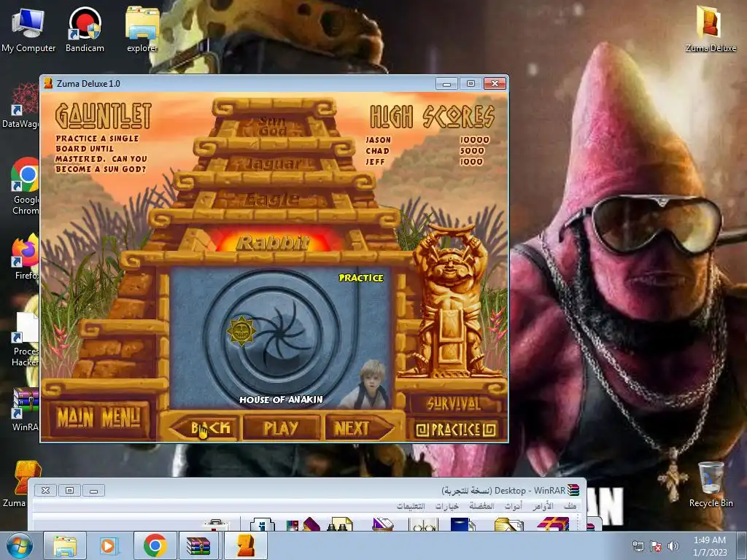Click the WinRAR View glasses icon
The image size is (747, 560).
point(422,524)
